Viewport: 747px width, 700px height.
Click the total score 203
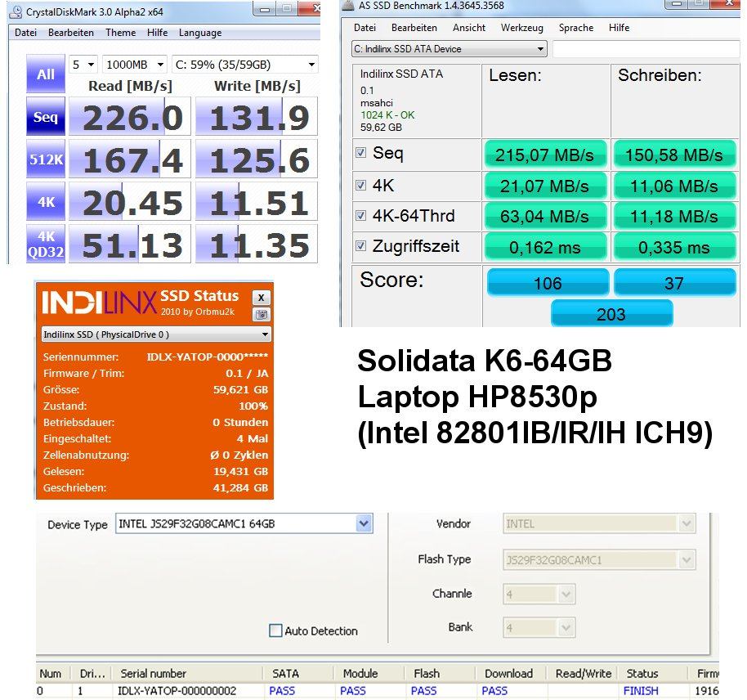coord(611,314)
